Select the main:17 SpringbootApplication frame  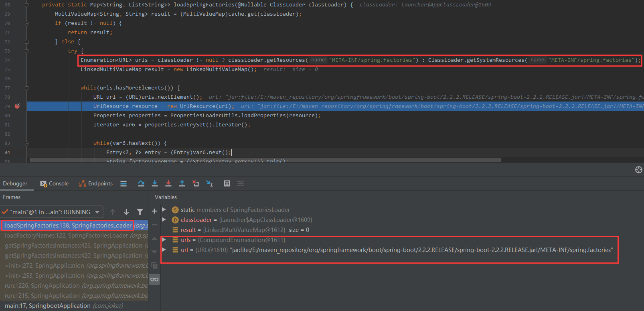[75, 306]
